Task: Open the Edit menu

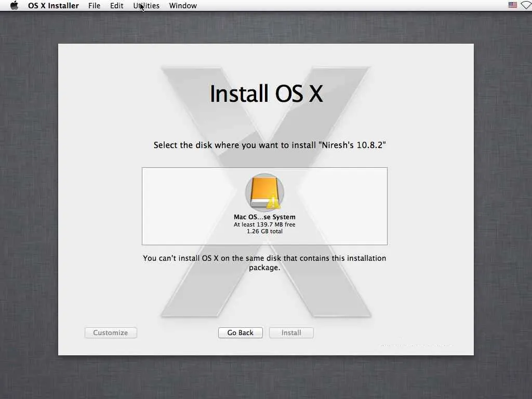Action: click(117, 6)
